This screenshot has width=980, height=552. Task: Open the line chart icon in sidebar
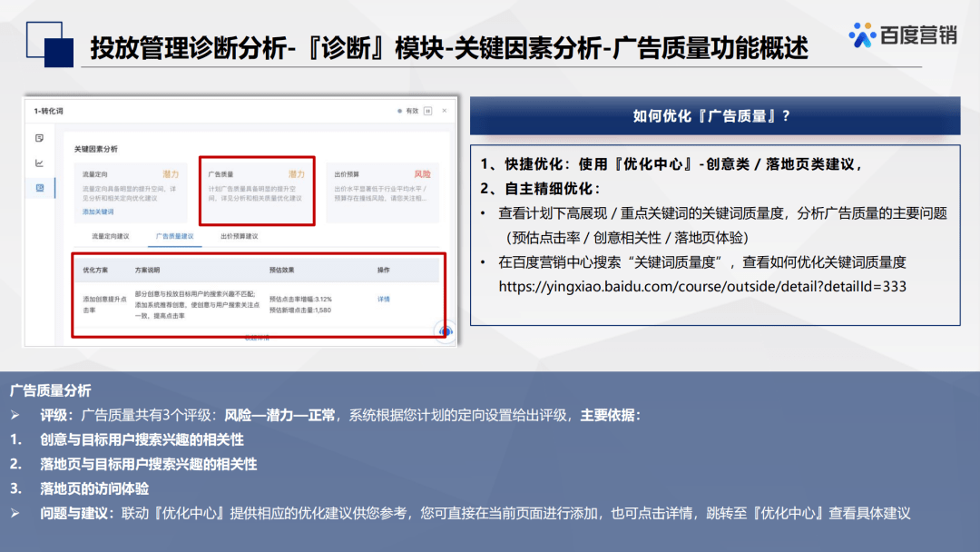point(39,163)
